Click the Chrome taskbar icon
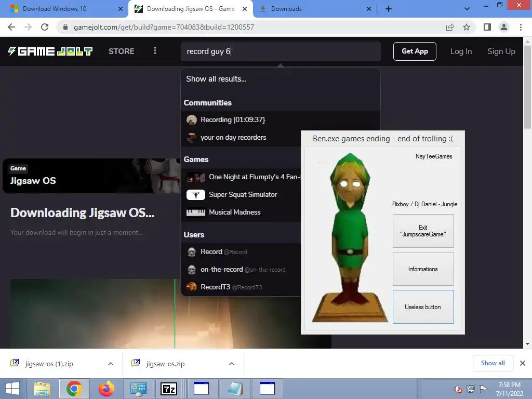 (74, 389)
